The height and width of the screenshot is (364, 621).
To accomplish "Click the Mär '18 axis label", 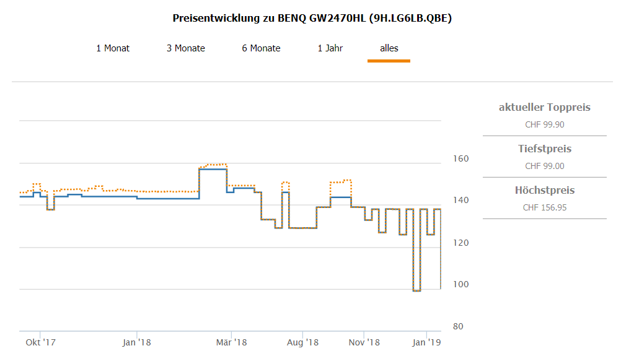I will 231,342.
